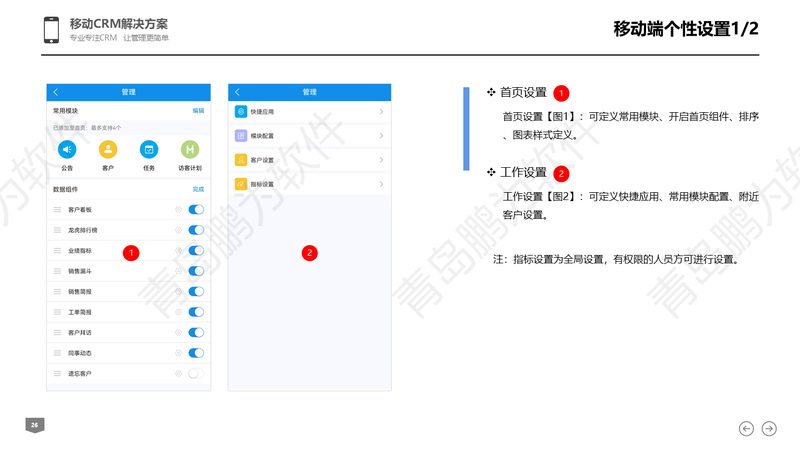Open the gear settings icon for 工单简报
The image size is (800, 450).
[178, 312]
